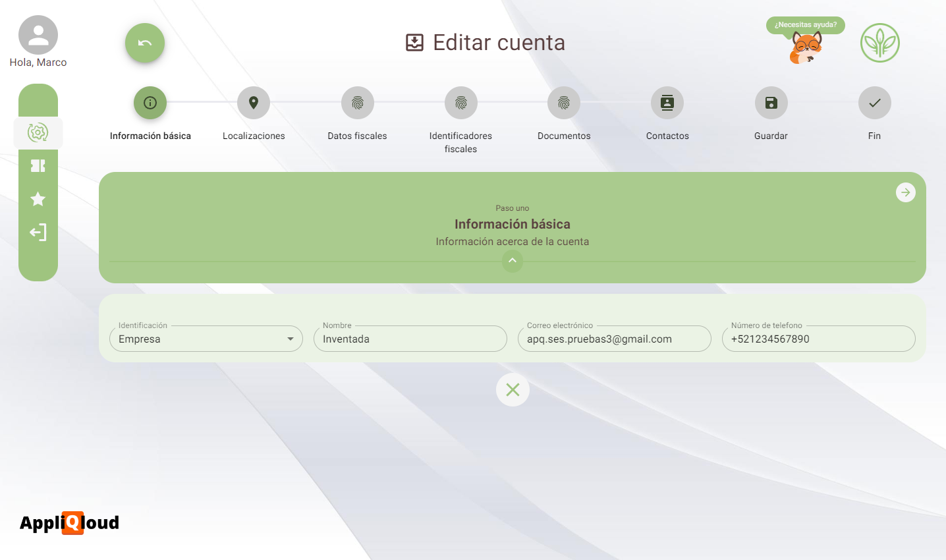The image size is (946, 560).
Task: Select the ticket icon in the sidebar
Action: (38, 166)
